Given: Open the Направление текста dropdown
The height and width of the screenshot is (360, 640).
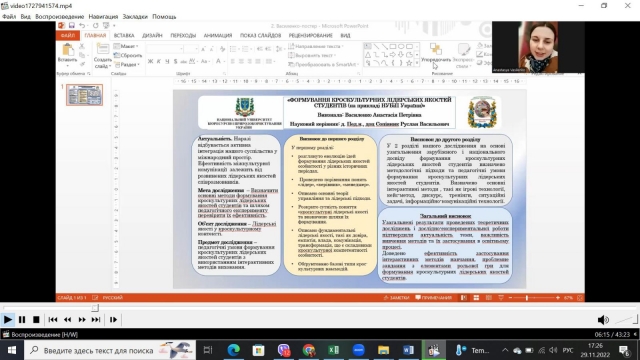Looking at the screenshot, I should click(316, 47).
